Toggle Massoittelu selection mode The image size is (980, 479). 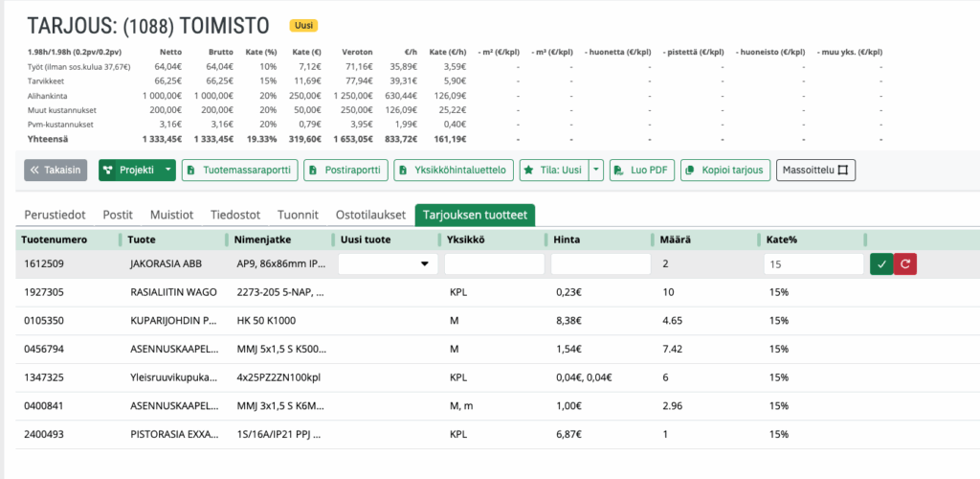tap(815, 171)
